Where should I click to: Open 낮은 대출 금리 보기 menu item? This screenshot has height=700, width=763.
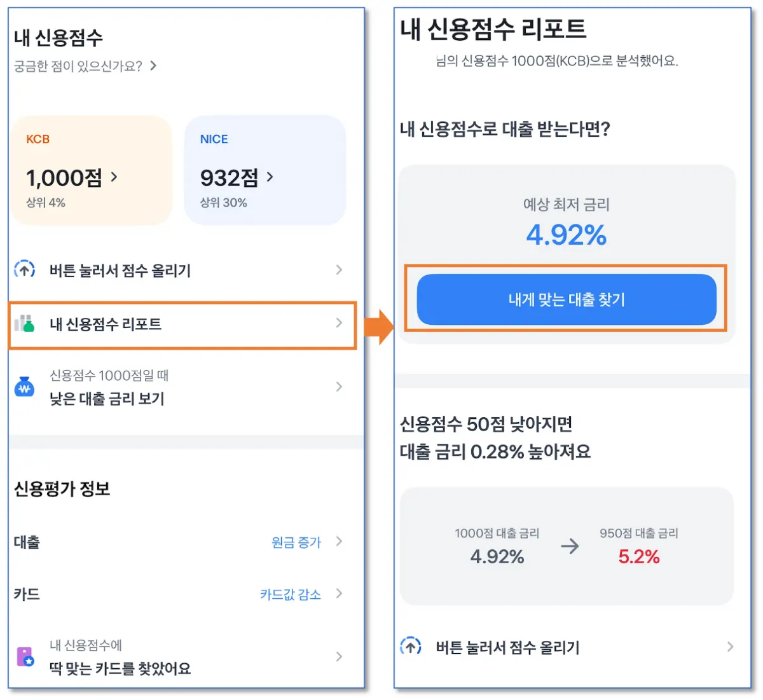point(107,399)
